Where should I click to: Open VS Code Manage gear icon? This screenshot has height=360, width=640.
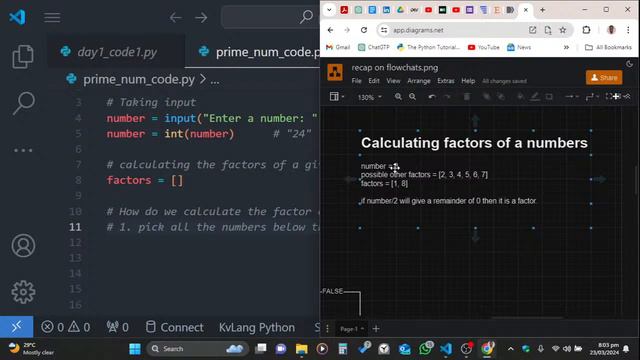23,292
